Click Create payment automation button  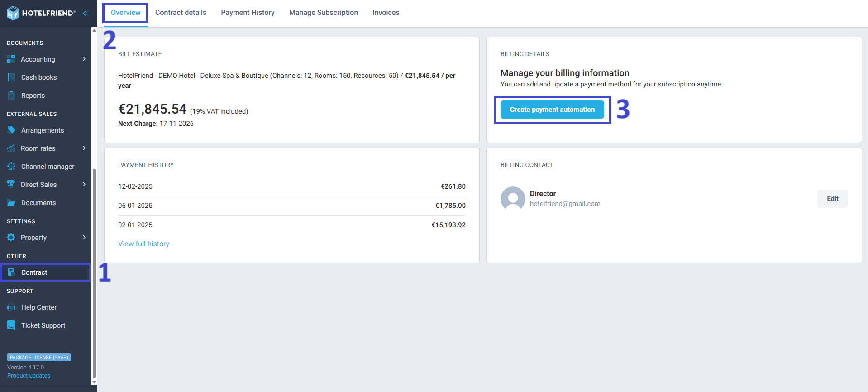[x=552, y=110]
